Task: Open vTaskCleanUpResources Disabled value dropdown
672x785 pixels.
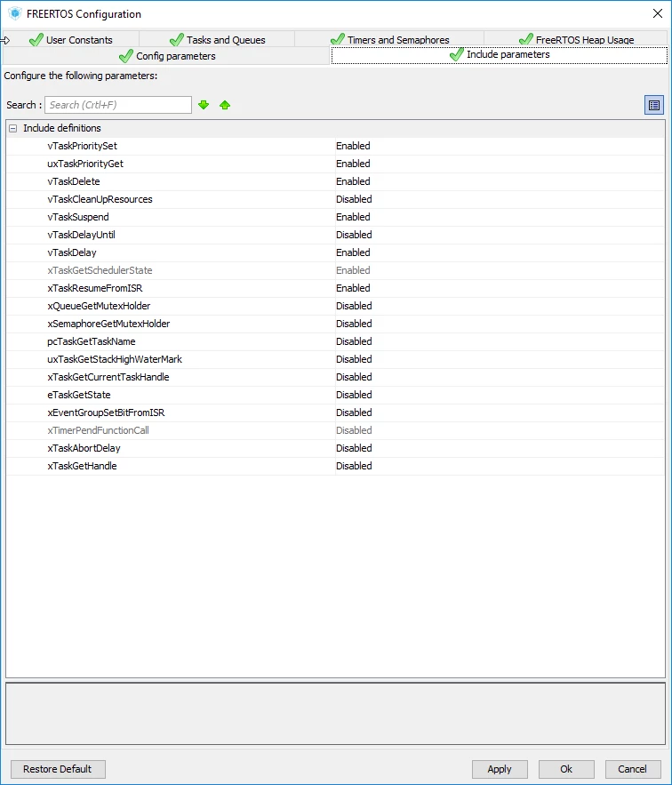Action: (x=354, y=199)
